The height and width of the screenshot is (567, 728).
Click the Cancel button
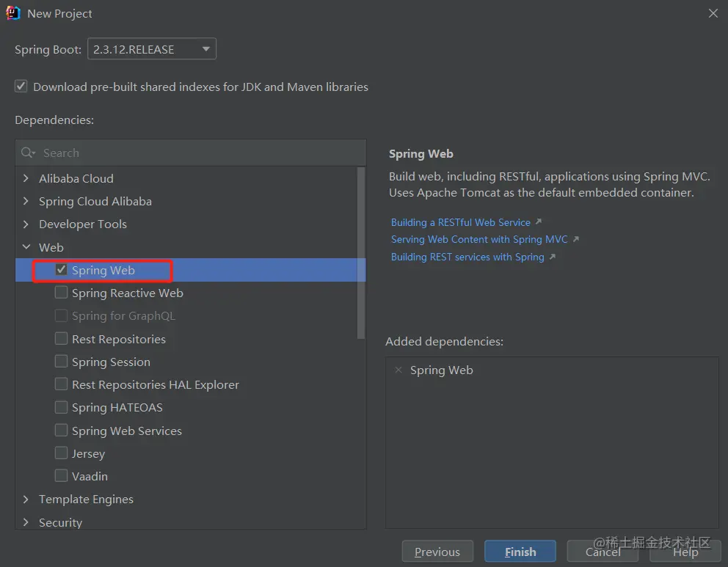point(603,551)
